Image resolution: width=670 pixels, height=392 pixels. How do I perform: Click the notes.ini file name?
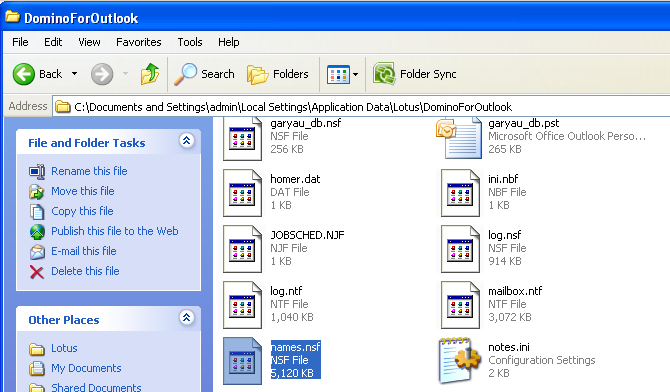[509, 347]
